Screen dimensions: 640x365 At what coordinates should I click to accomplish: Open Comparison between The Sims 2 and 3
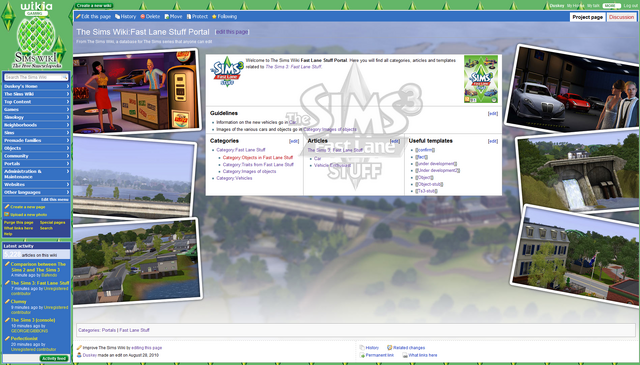click(x=38, y=267)
